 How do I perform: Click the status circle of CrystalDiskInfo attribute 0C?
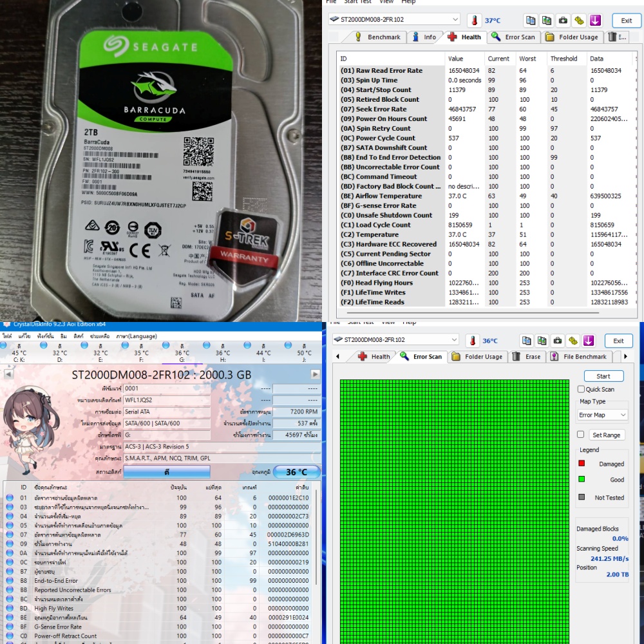click(x=10, y=562)
